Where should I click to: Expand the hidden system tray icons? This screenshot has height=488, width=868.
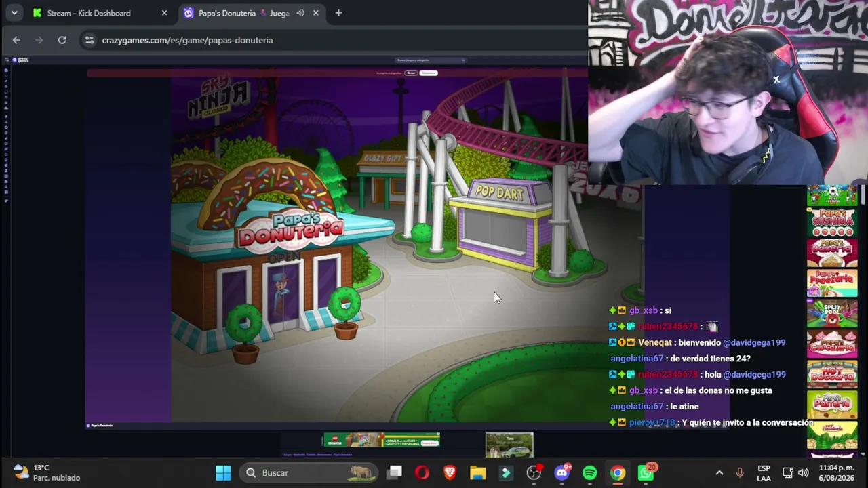click(x=719, y=472)
